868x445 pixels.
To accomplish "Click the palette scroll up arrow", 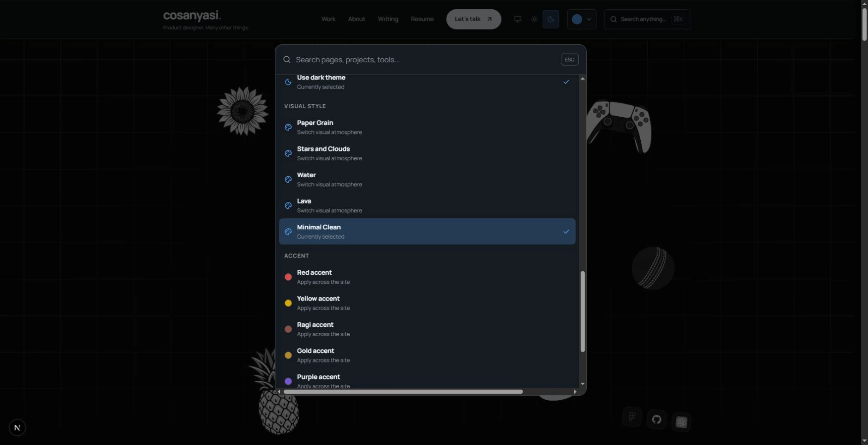I will coord(582,78).
